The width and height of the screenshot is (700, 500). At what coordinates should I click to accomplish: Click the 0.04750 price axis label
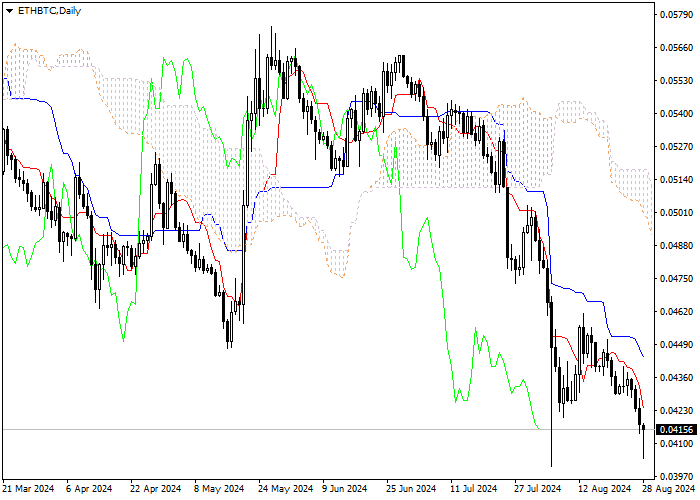676,279
